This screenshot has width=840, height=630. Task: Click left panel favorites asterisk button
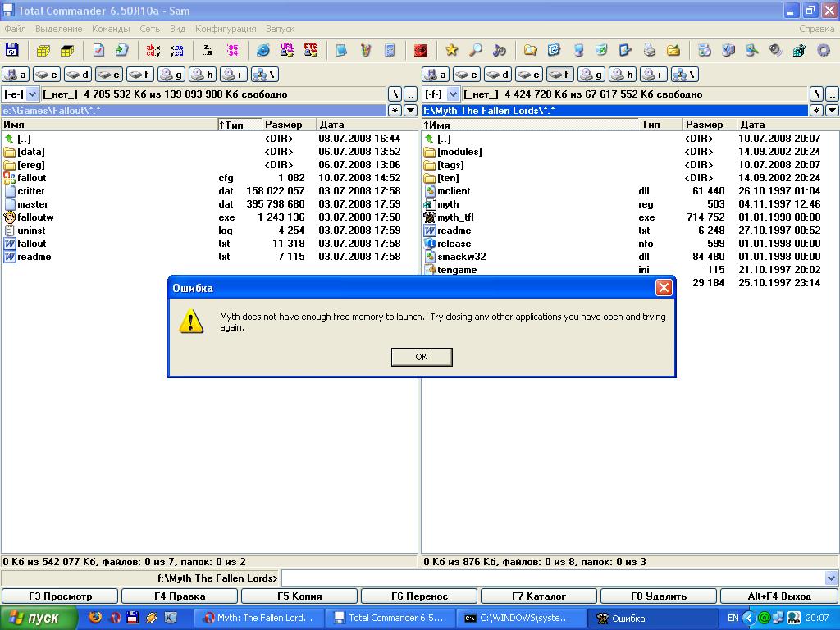pos(395,111)
